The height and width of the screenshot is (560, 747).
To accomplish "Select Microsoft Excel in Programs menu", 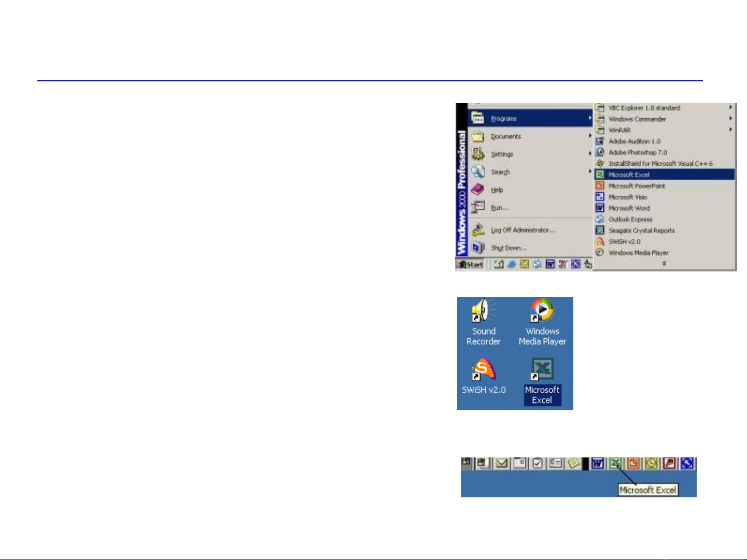I will [x=629, y=175].
